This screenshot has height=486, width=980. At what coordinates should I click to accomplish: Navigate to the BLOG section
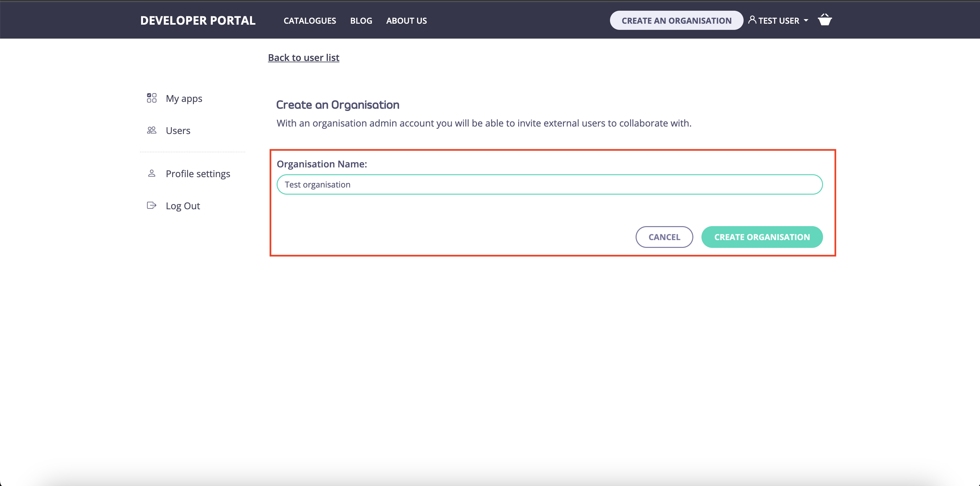pyautogui.click(x=361, y=20)
